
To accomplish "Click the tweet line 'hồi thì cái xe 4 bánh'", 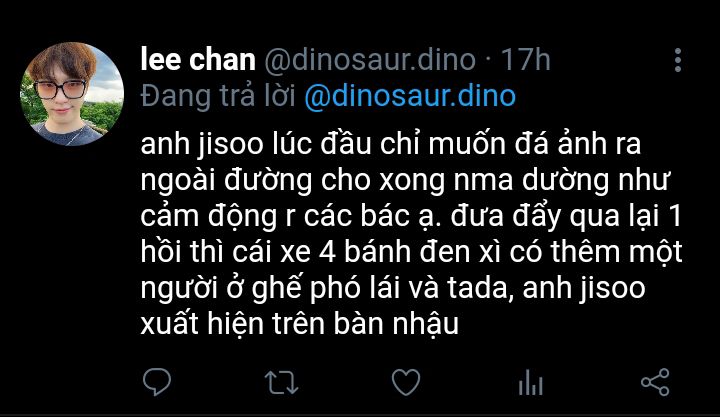I will pos(411,252).
